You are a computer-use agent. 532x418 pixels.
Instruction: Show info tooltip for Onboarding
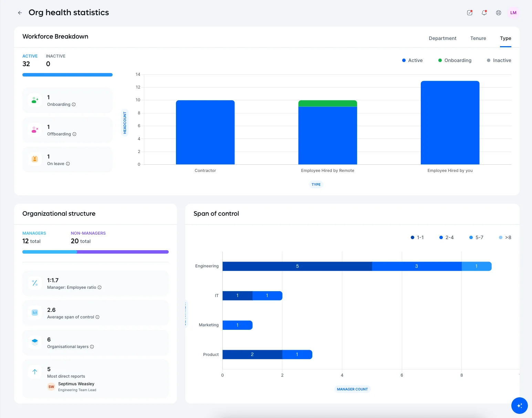(x=74, y=104)
